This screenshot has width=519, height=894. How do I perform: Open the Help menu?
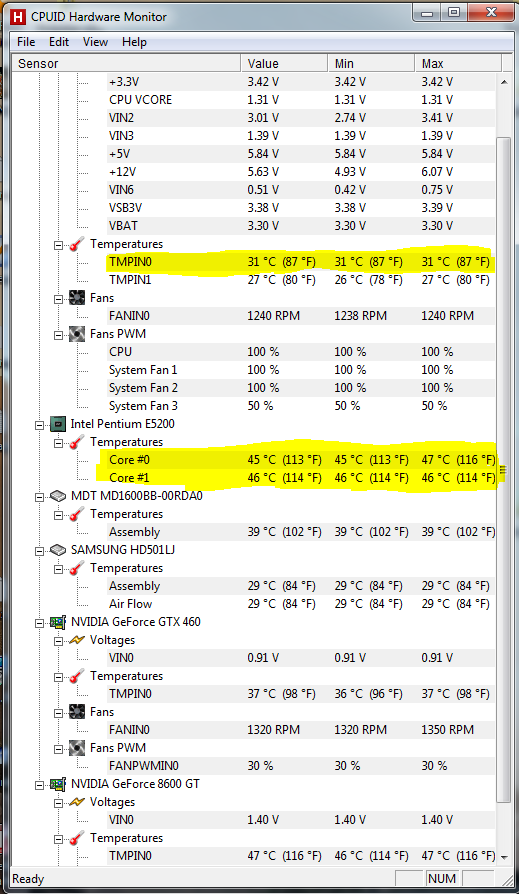tap(134, 42)
